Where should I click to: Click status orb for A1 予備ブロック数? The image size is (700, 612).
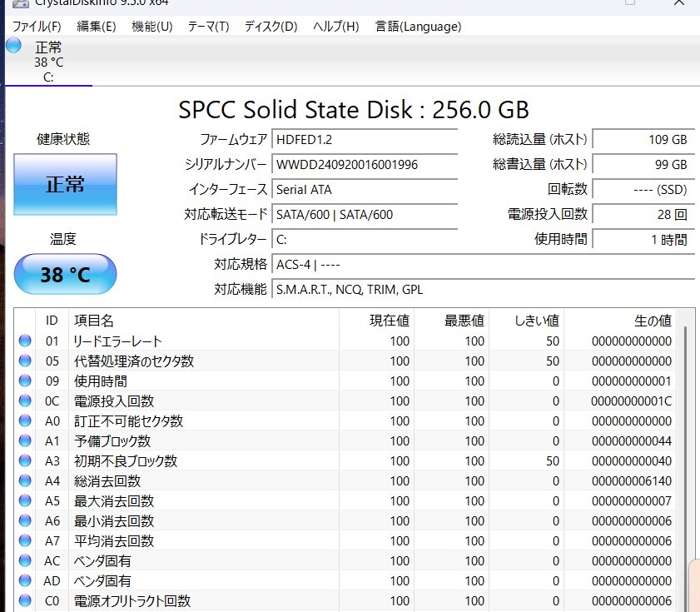[x=25, y=440]
